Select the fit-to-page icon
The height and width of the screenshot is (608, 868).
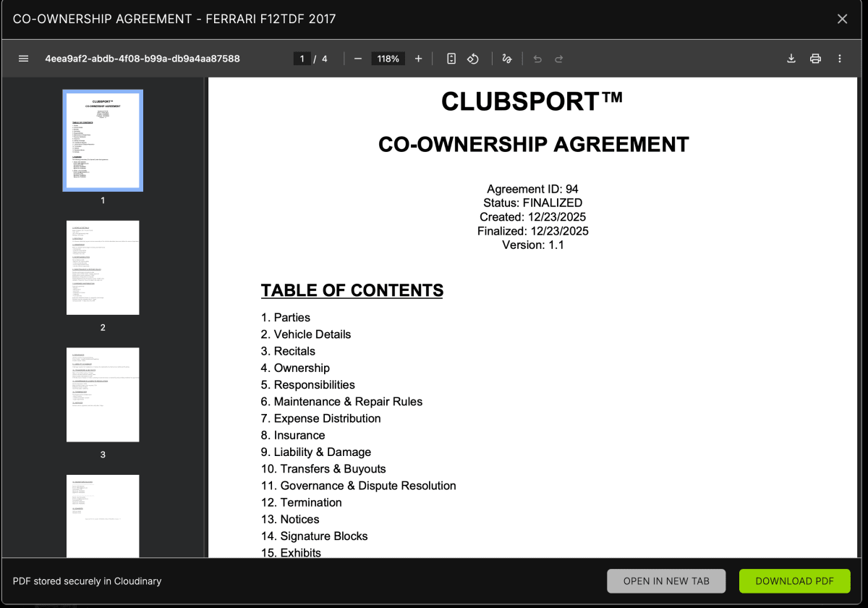[451, 59]
